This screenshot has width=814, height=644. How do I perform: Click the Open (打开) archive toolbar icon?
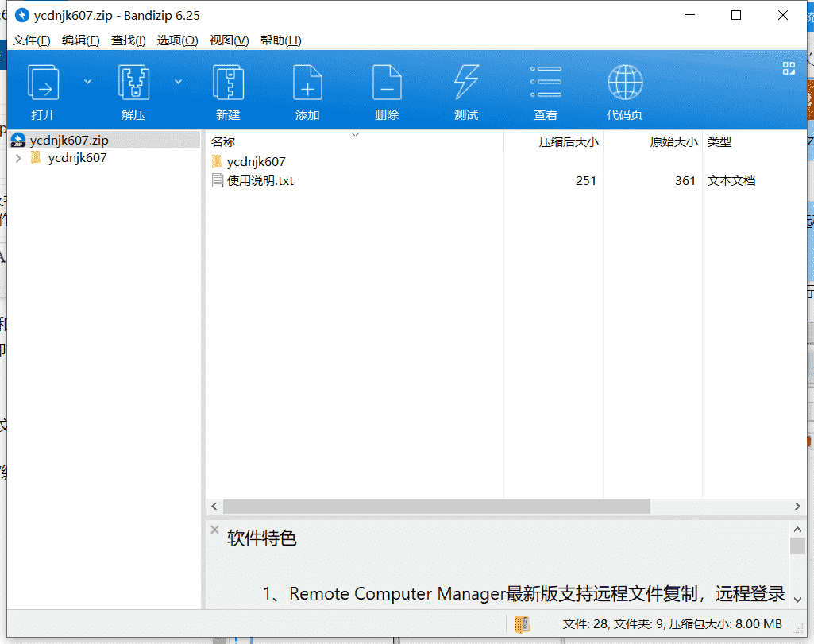(x=43, y=83)
